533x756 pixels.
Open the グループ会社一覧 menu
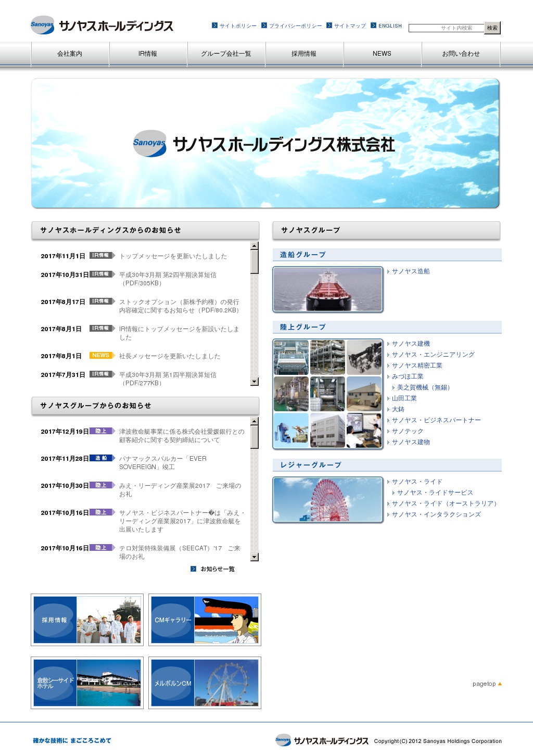pos(226,54)
